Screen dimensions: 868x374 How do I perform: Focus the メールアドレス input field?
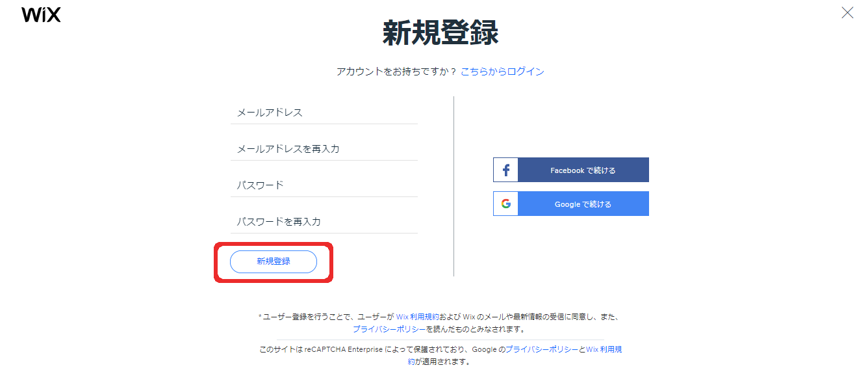(x=324, y=113)
